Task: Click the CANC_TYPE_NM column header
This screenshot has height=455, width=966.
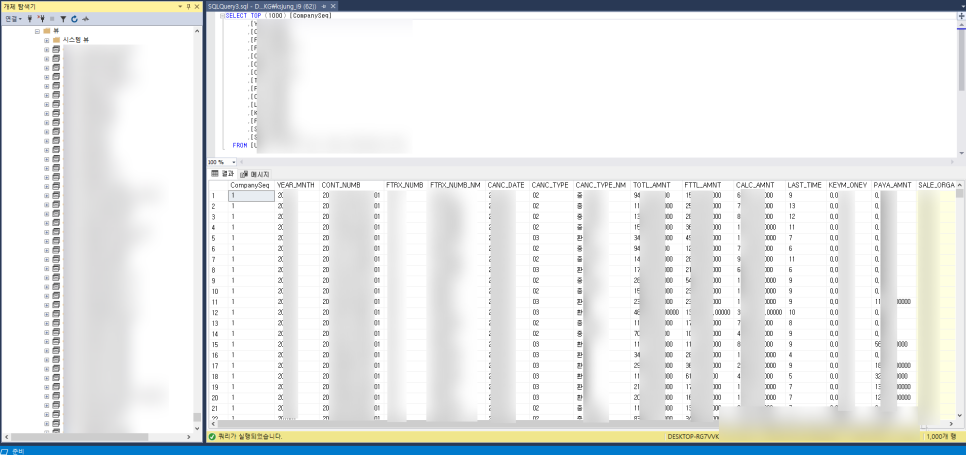Action: pyautogui.click(x=602, y=185)
